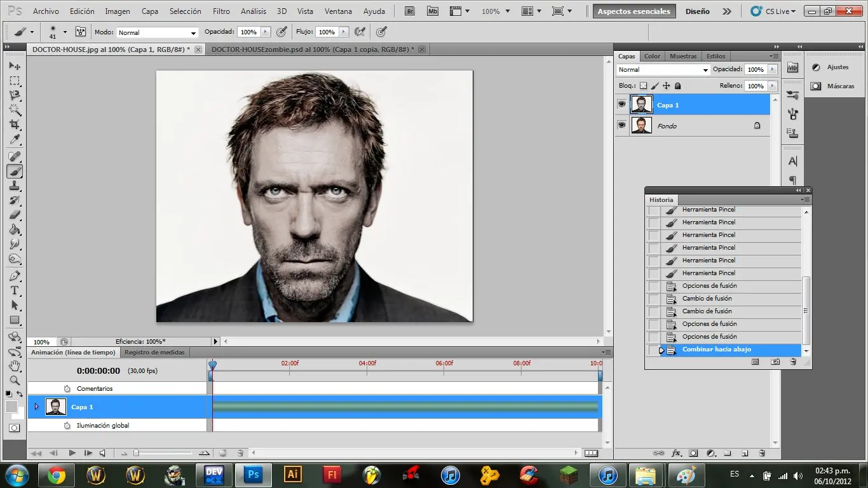Select the Clone Stamp tool

coord(15,186)
